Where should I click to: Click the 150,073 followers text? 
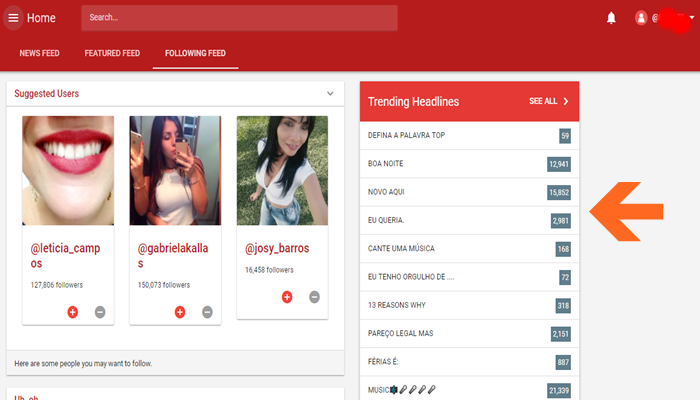pyautogui.click(x=164, y=285)
